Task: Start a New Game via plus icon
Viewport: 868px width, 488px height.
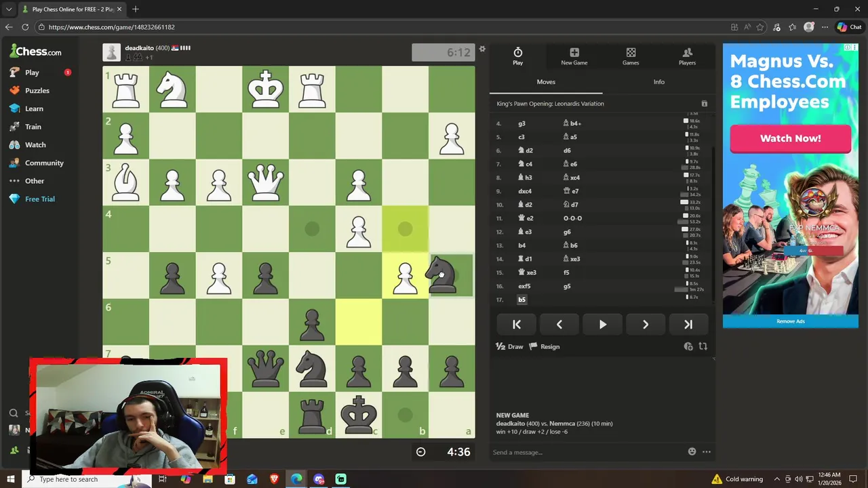Action: [574, 52]
